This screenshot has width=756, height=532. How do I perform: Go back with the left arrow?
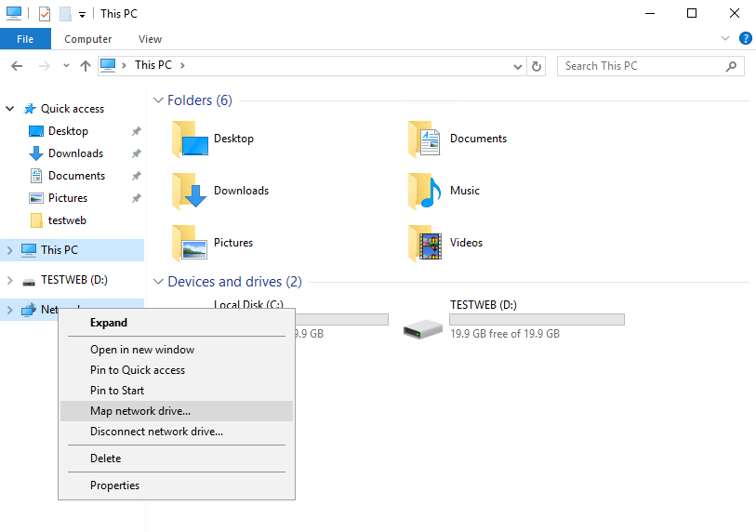(17, 66)
